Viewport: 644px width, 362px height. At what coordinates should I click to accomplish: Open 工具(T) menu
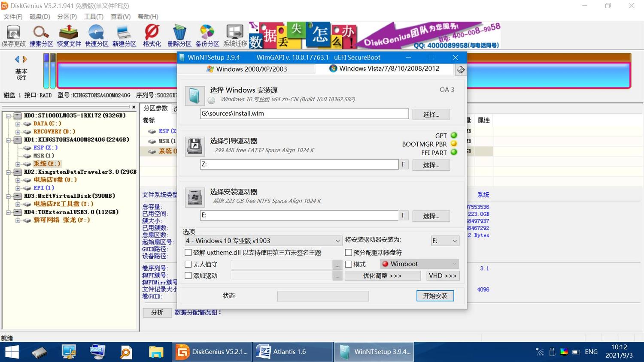tap(94, 16)
